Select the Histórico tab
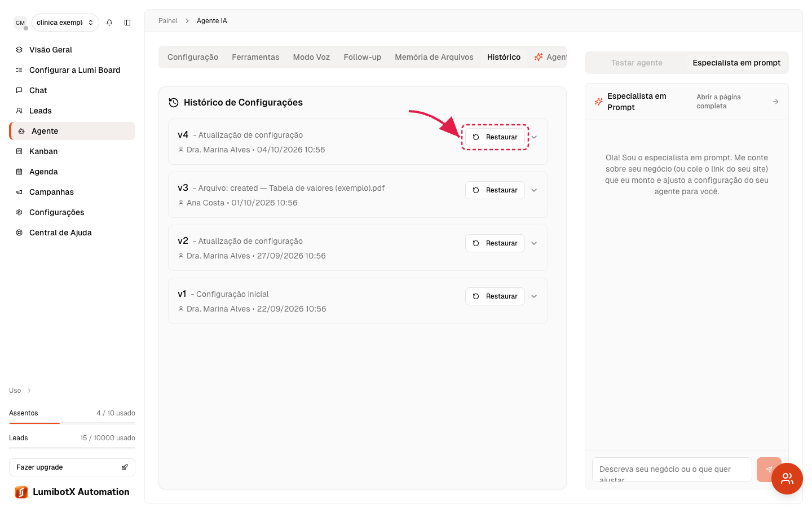812x508 pixels. (x=504, y=57)
